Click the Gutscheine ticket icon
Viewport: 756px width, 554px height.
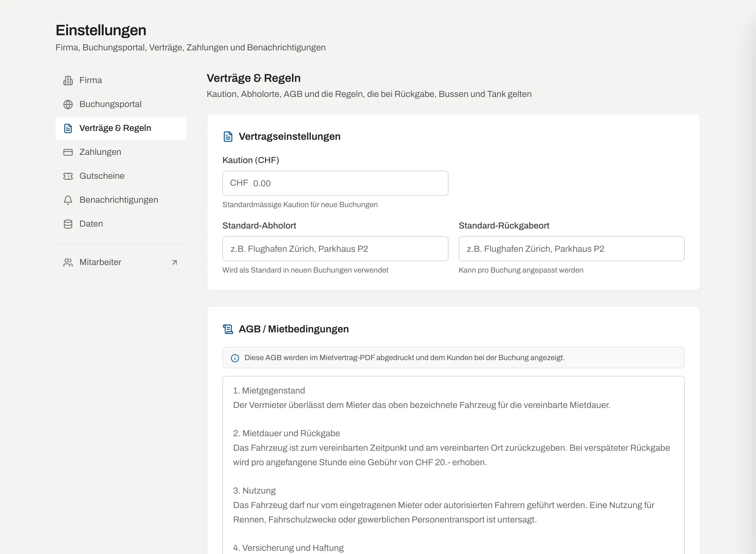tap(68, 176)
